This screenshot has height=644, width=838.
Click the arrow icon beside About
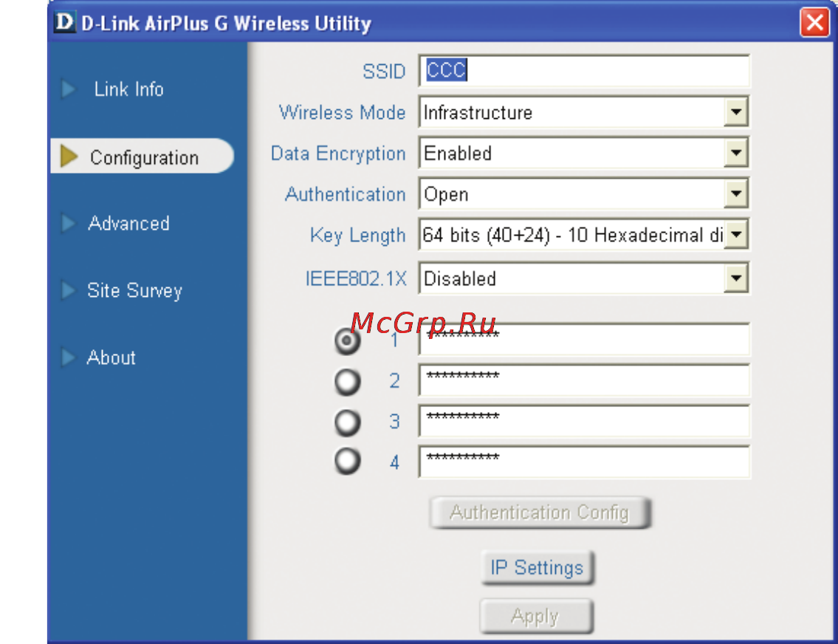tap(68, 357)
